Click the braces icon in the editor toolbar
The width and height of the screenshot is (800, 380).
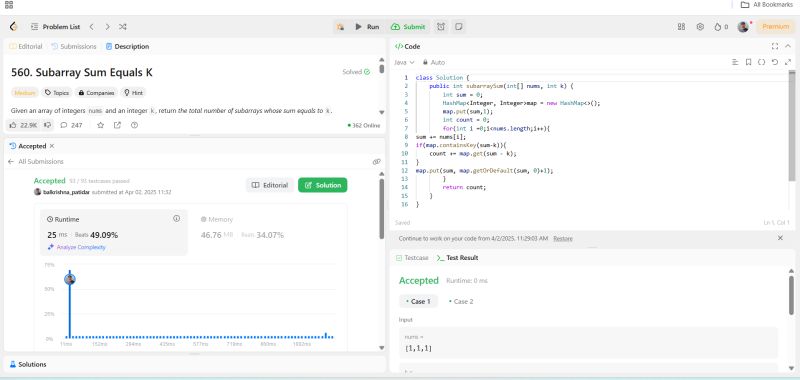point(761,62)
